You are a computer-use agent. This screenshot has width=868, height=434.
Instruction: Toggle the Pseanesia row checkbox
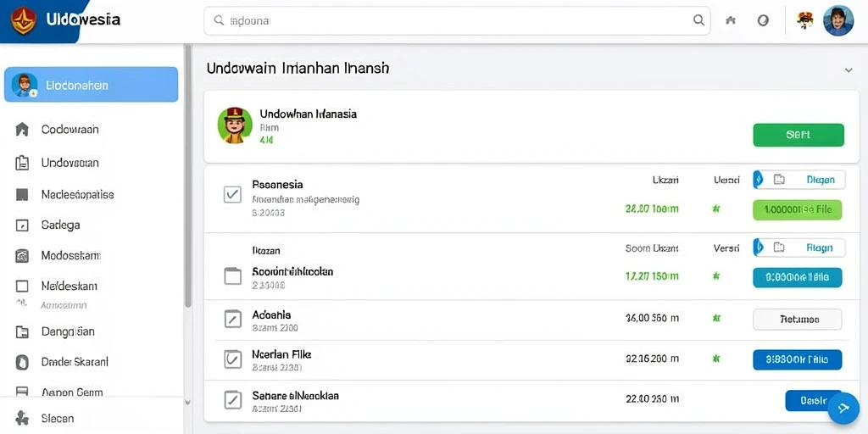pyautogui.click(x=232, y=194)
